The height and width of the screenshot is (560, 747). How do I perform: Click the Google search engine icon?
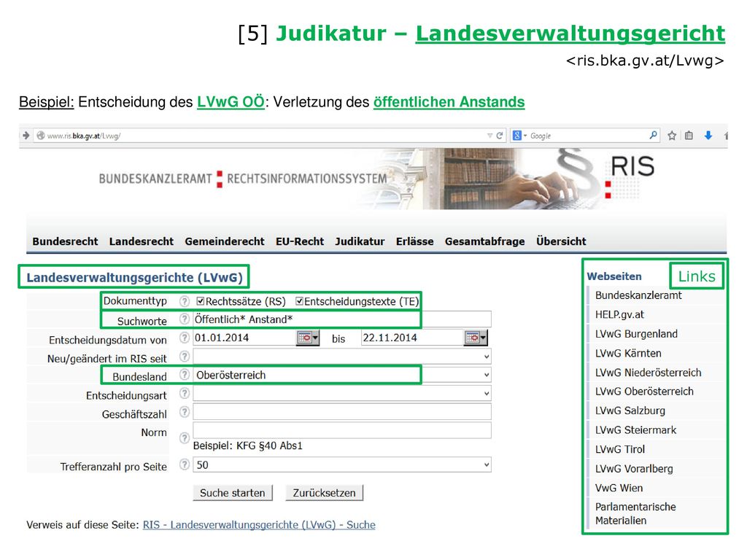(x=517, y=136)
